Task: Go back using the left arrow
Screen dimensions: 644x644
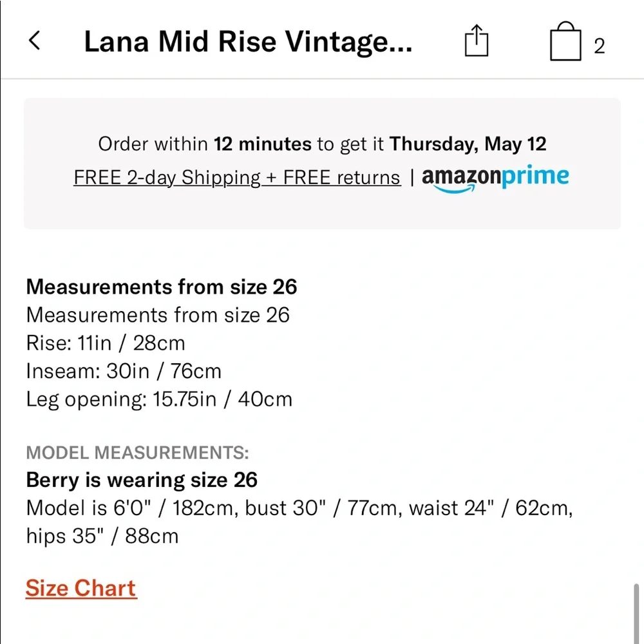Action: click(x=35, y=41)
